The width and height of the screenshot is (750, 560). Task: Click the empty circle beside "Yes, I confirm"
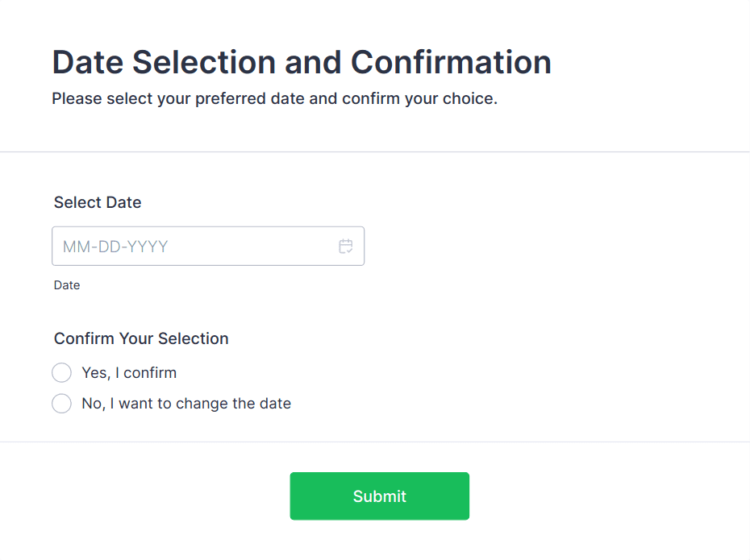[62, 373]
